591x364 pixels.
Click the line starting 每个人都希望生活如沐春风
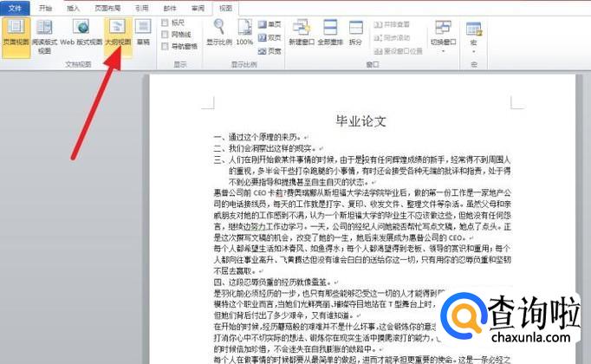pos(362,249)
